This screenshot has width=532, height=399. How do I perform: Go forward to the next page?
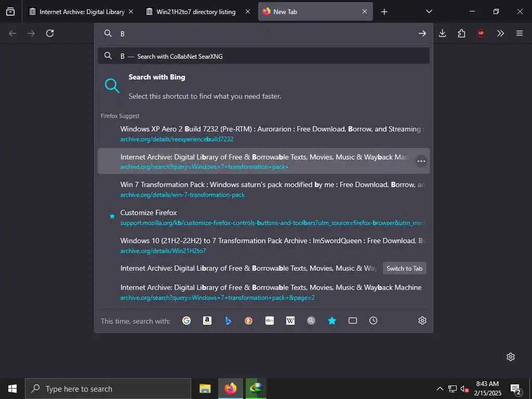(31, 33)
